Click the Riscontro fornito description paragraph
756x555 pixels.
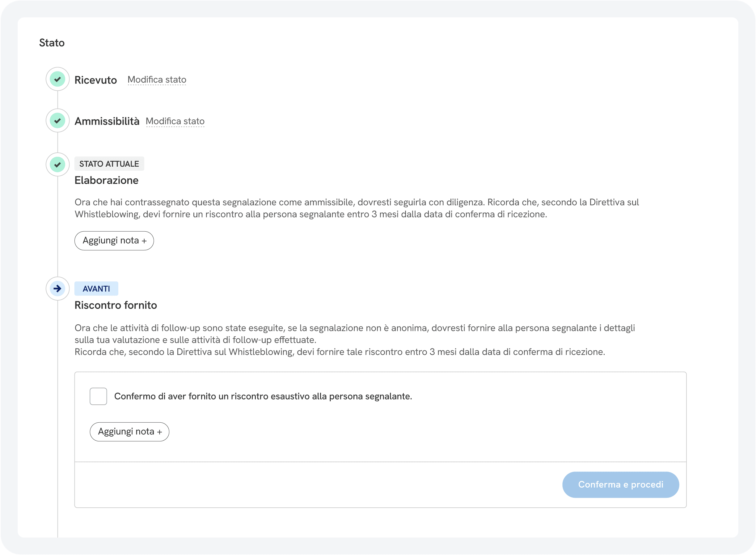(x=354, y=340)
